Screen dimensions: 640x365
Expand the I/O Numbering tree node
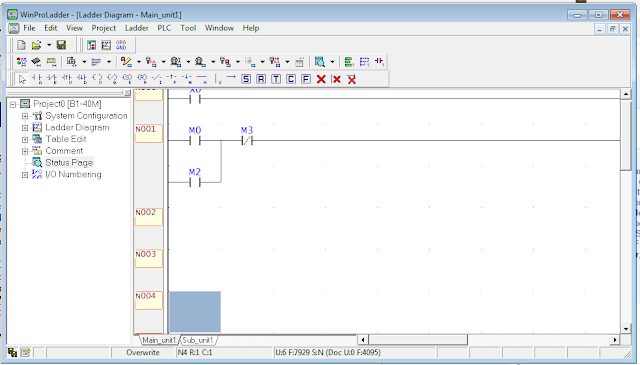coord(25,174)
